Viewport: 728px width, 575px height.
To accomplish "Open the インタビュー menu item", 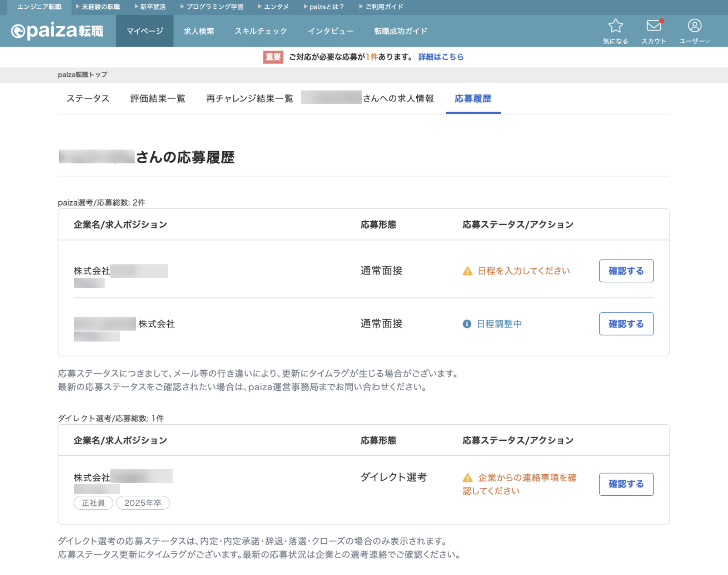I will click(330, 31).
